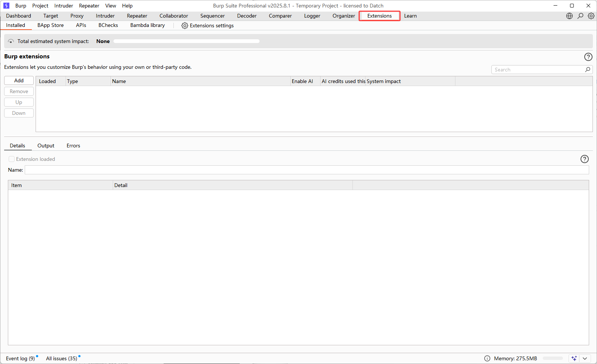The height and width of the screenshot is (364, 597).
Task: Click the memory info icon
Action: 487,358
